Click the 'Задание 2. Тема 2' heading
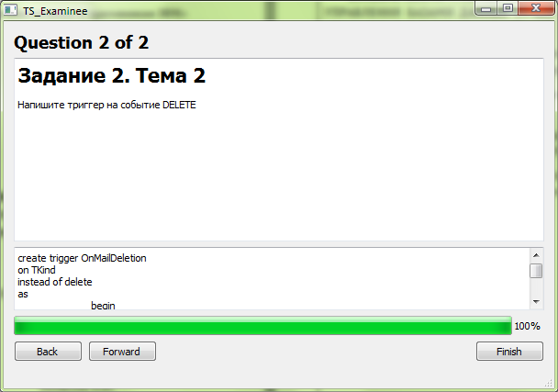The width and height of the screenshot is (558, 392). pos(112,75)
